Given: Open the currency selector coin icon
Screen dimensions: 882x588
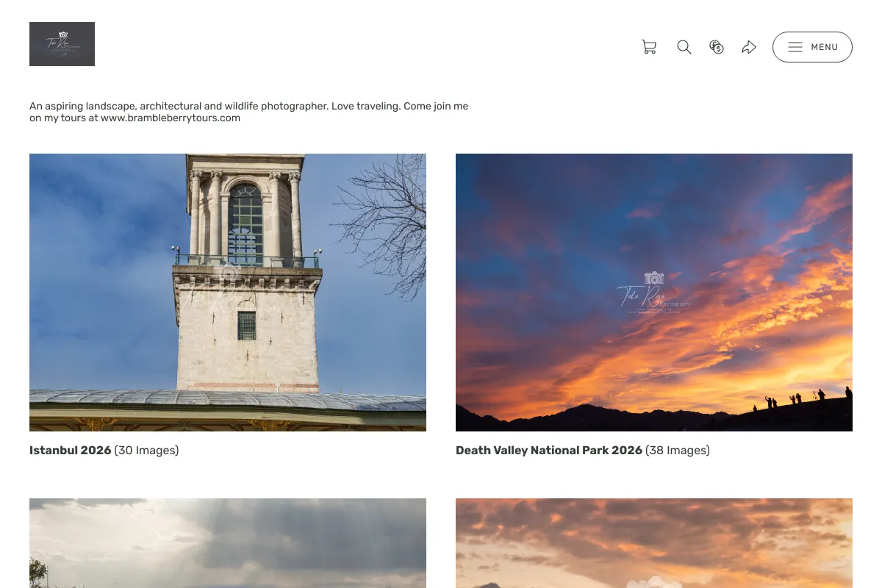Looking at the screenshot, I should [x=717, y=47].
